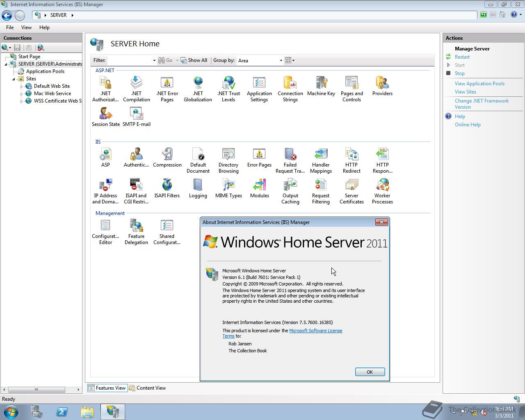Open SMTP E-mail feature

click(x=136, y=117)
